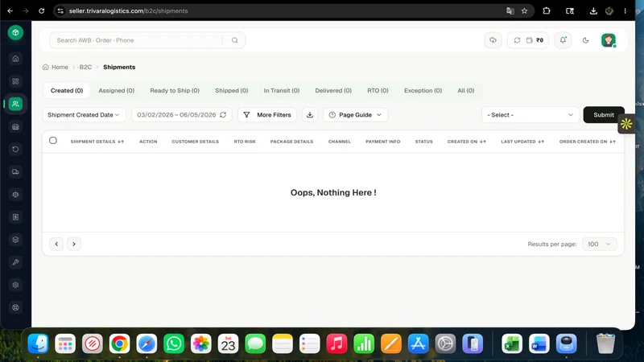Switch to Shipped (0) tab
Screen dimensions: 644x362
232,91
